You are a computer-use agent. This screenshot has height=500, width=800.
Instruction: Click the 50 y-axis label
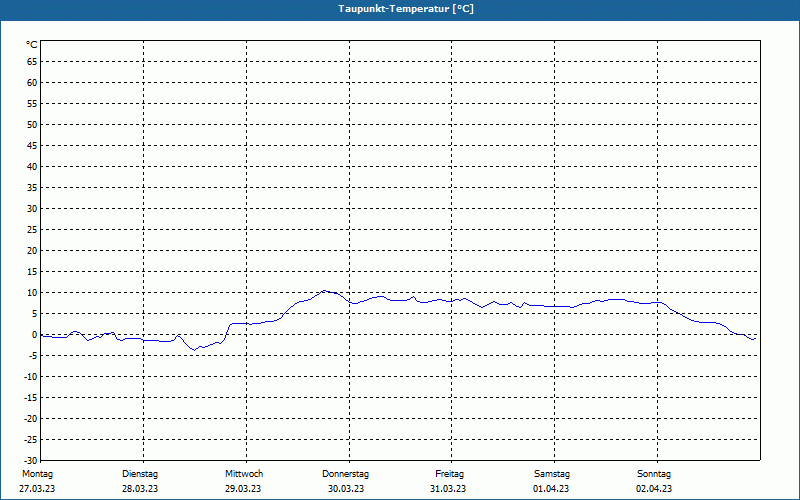(32, 124)
